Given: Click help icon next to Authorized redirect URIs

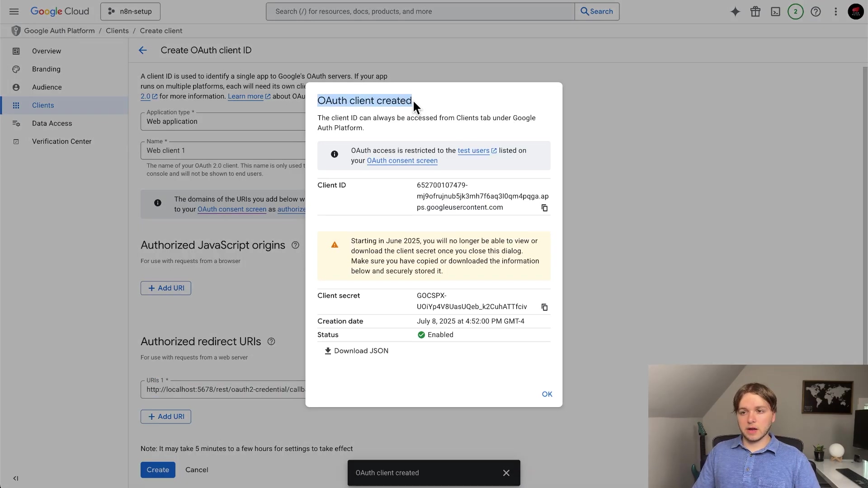Looking at the screenshot, I should (x=271, y=342).
